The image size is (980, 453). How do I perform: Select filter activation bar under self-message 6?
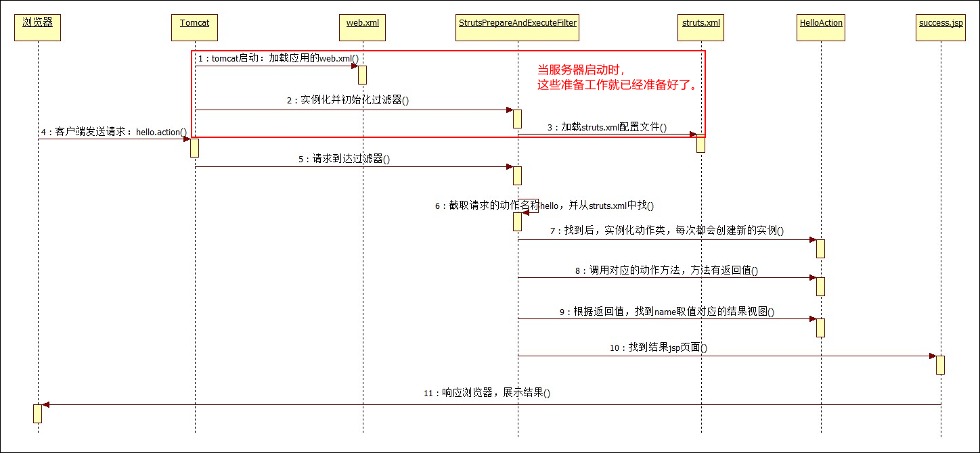click(x=518, y=222)
